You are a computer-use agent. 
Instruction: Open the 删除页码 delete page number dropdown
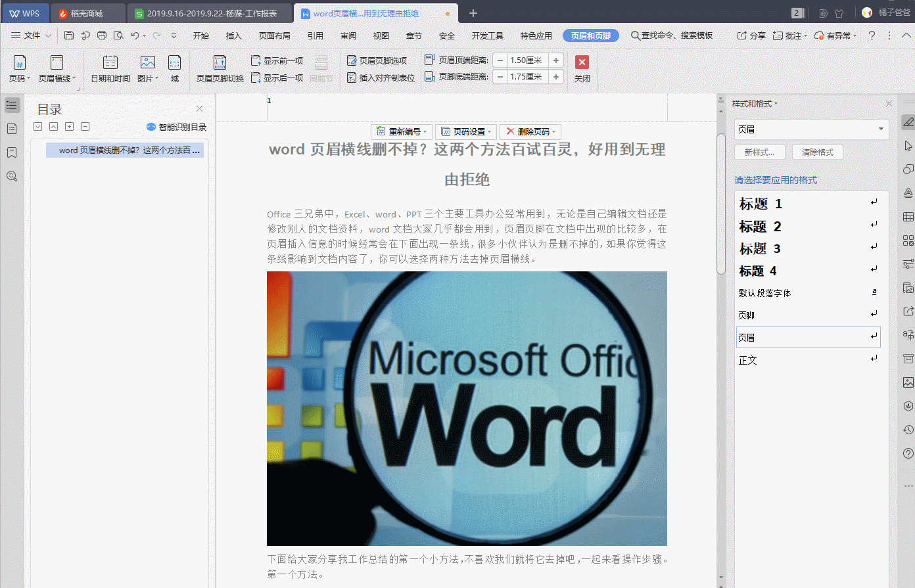coord(530,131)
